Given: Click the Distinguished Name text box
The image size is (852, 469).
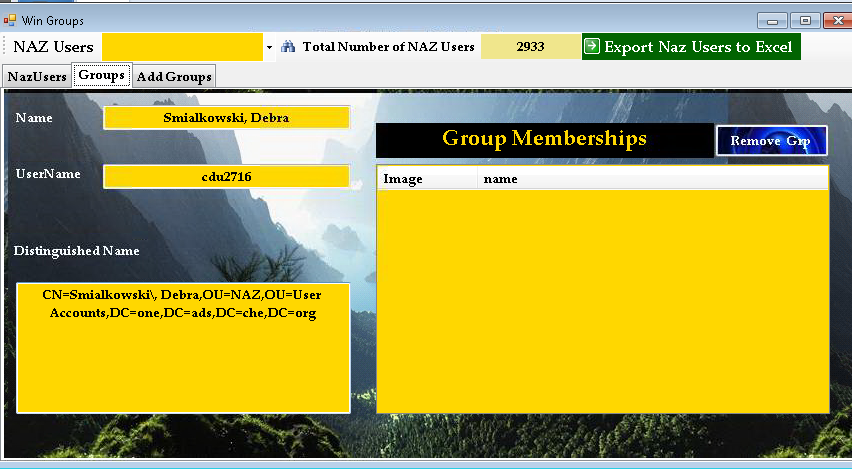Looking at the screenshot, I should pyautogui.click(x=183, y=348).
